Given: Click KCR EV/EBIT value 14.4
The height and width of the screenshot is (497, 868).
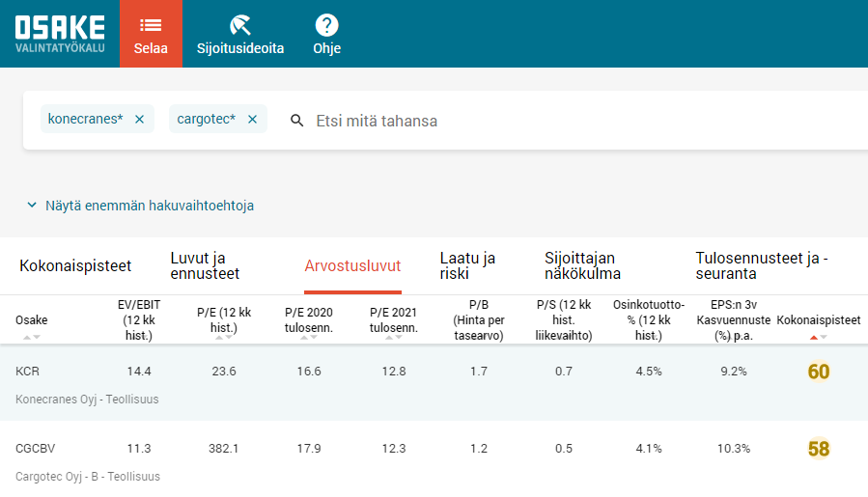Looking at the screenshot, I should 139,372.
